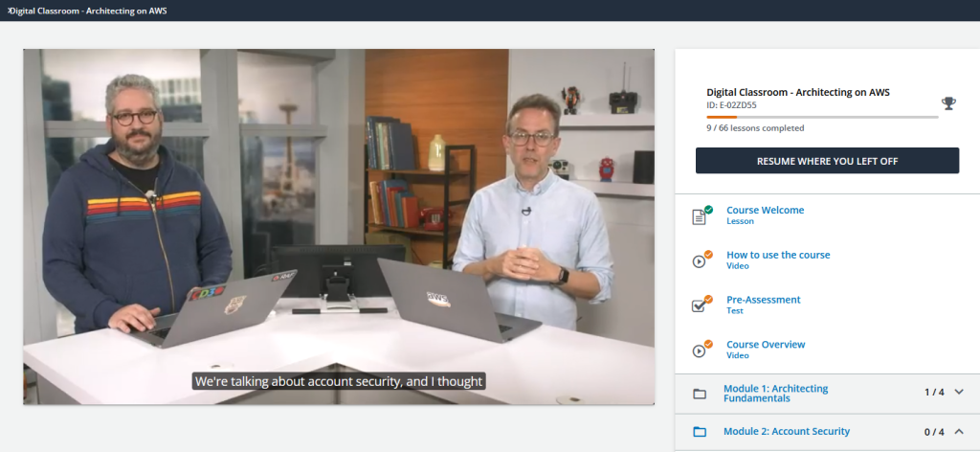This screenshot has height=452, width=980.
Task: Click the Pre-Assessment checkbox test icon
Action: [700, 305]
